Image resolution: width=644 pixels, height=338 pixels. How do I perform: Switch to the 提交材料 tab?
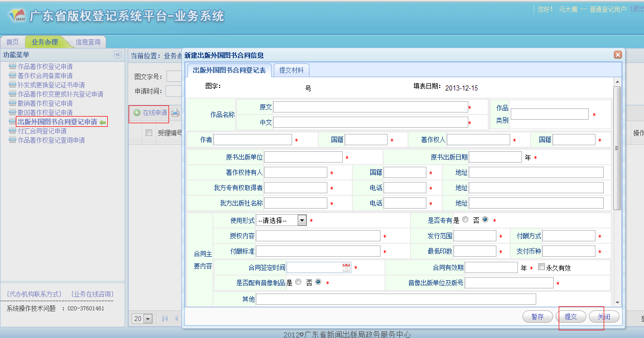point(291,71)
